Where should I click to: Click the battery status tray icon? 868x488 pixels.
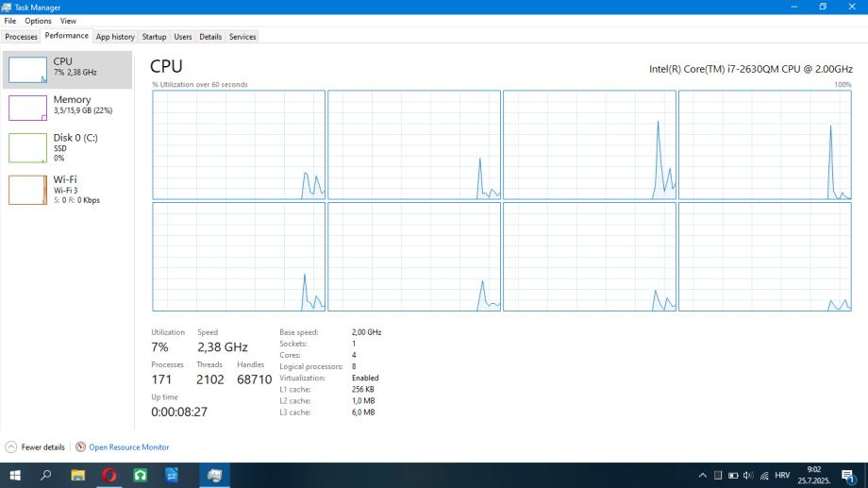click(733, 476)
